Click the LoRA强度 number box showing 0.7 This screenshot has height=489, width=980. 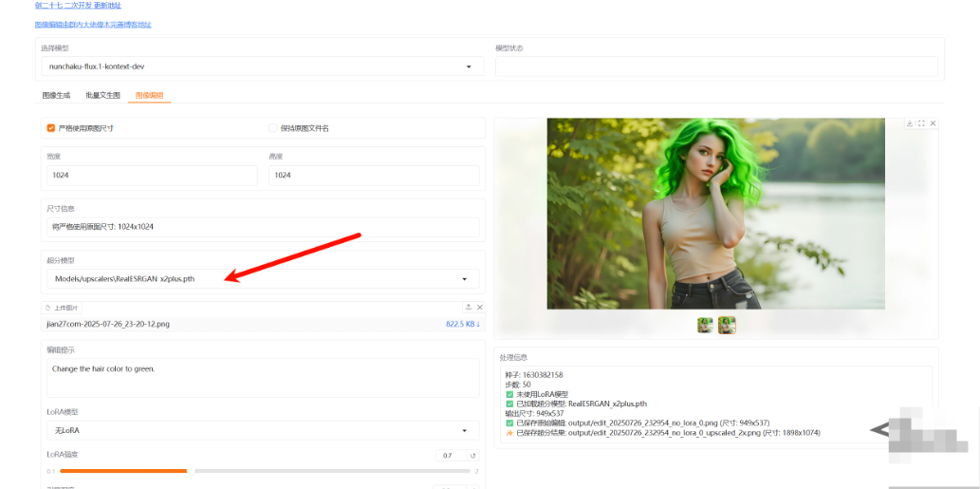[452, 455]
